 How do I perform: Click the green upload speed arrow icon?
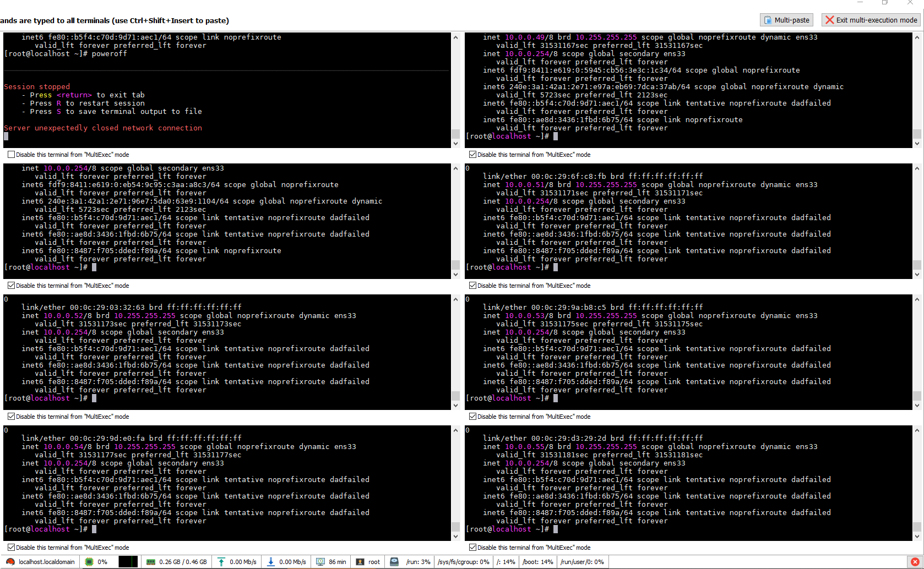(x=221, y=562)
